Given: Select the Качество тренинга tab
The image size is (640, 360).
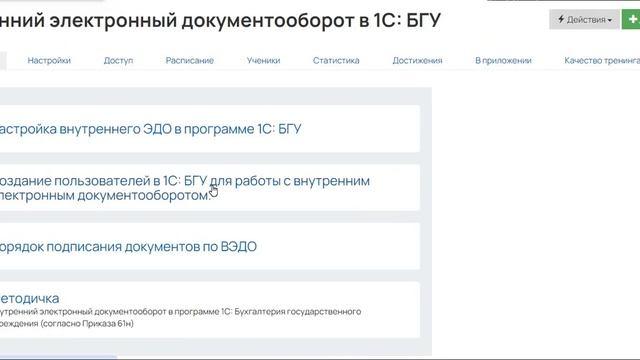Looking at the screenshot, I should [602, 60].
